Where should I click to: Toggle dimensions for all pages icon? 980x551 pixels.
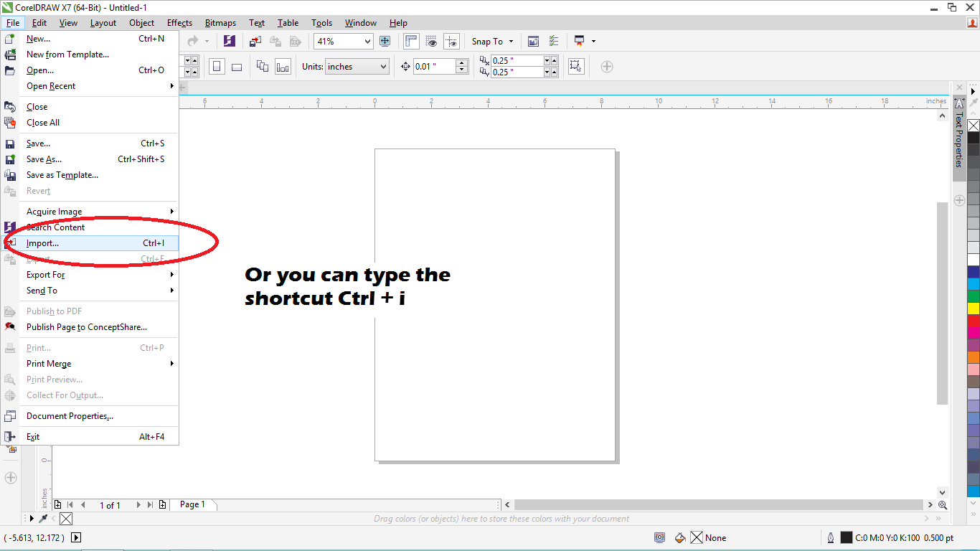point(263,66)
